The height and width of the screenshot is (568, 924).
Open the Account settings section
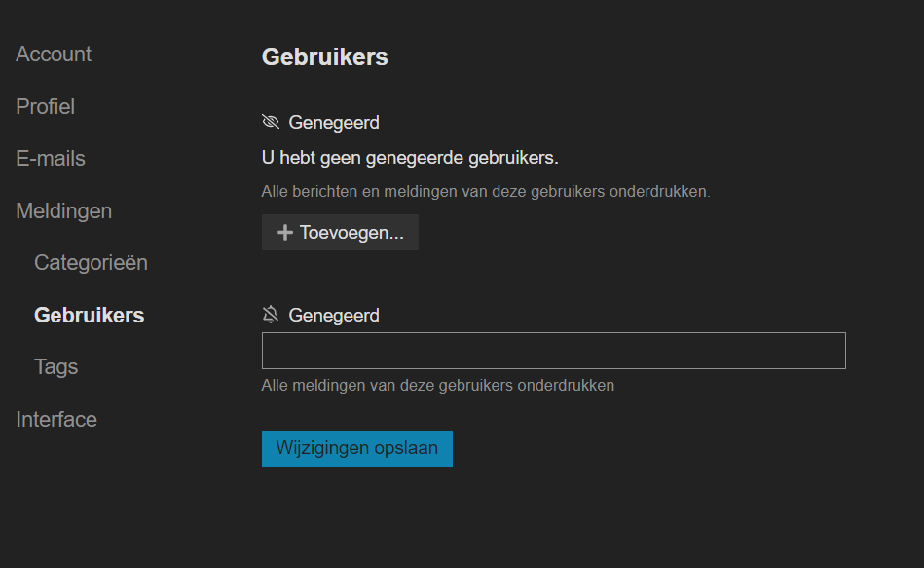pos(54,55)
